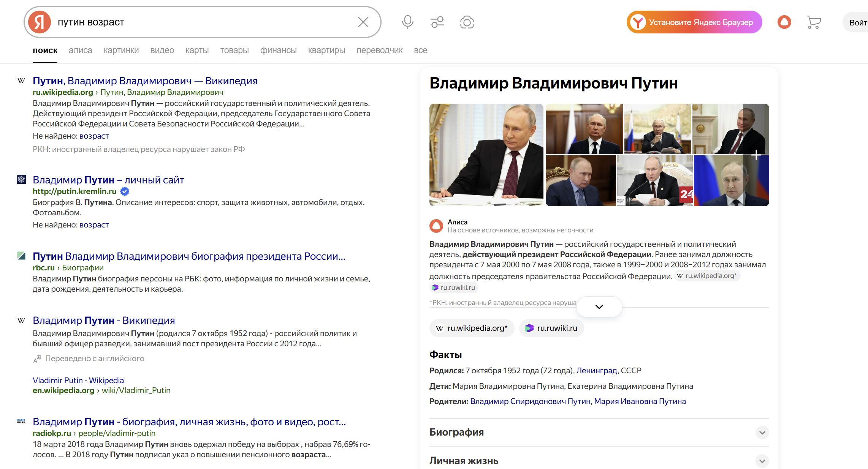Open Путин, Владимир Владимирович — Википедия result
The height and width of the screenshot is (469, 868).
coord(145,81)
